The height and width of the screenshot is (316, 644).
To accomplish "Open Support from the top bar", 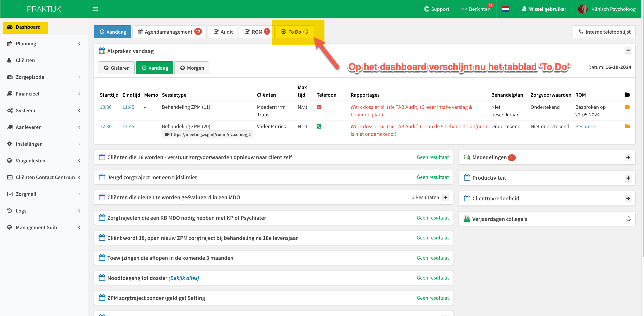I will [436, 9].
